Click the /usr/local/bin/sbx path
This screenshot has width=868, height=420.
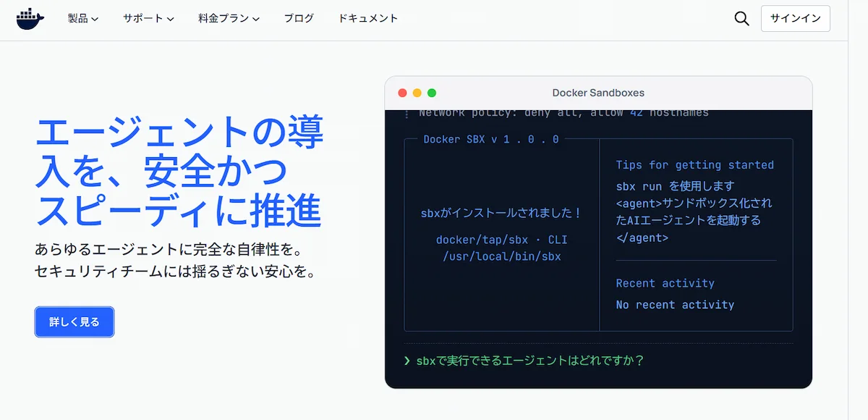pos(502,256)
